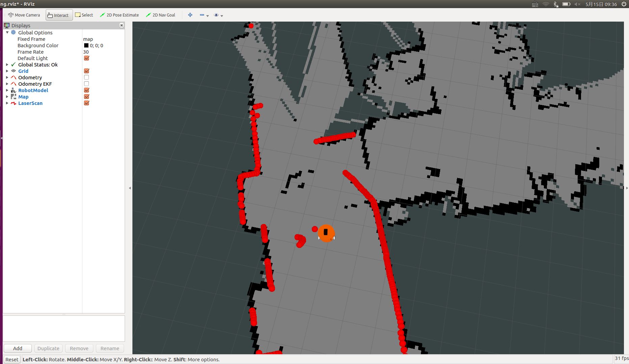The image size is (629, 364).
Task: Select the Fixed Frame property label
Action: point(31,39)
